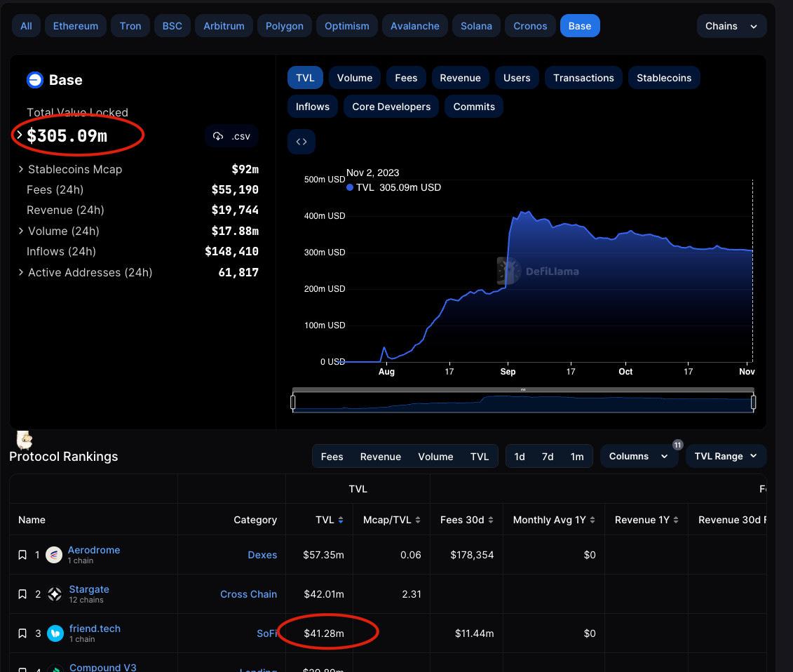Show TVL columns in Protocol Rankings

(x=480, y=457)
